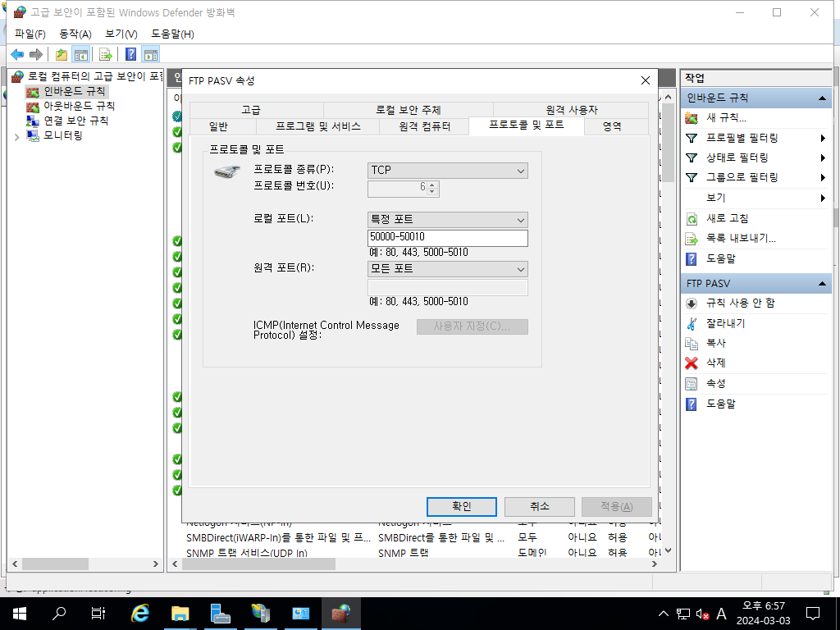The width and height of the screenshot is (840, 630).
Task: Click 규칙 사용 안 함 action
Action: [741, 304]
